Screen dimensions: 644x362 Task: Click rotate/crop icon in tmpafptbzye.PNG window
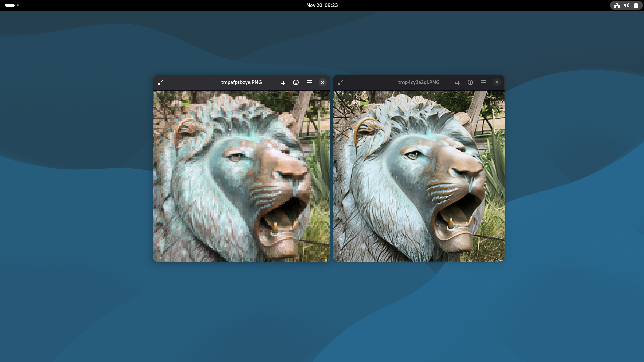click(x=282, y=82)
